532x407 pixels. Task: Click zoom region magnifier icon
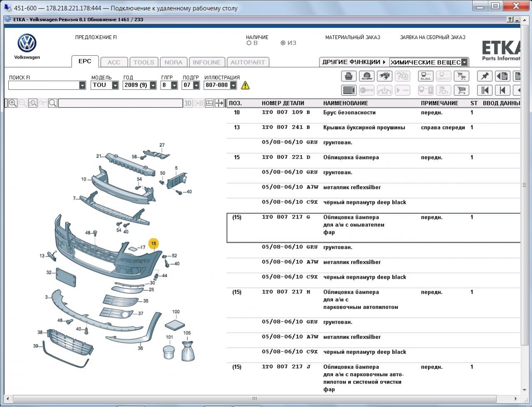tap(33, 103)
